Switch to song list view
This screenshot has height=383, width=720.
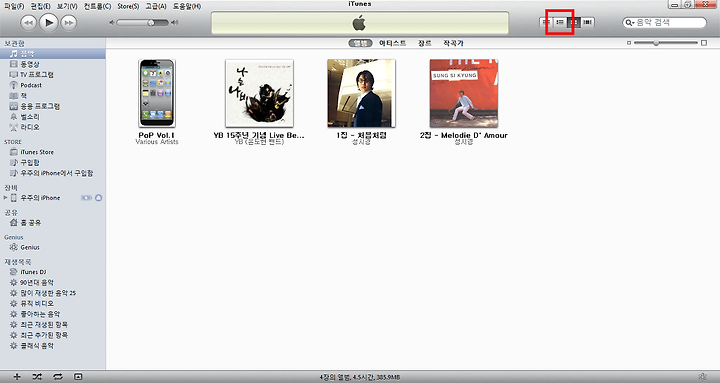(x=546, y=22)
